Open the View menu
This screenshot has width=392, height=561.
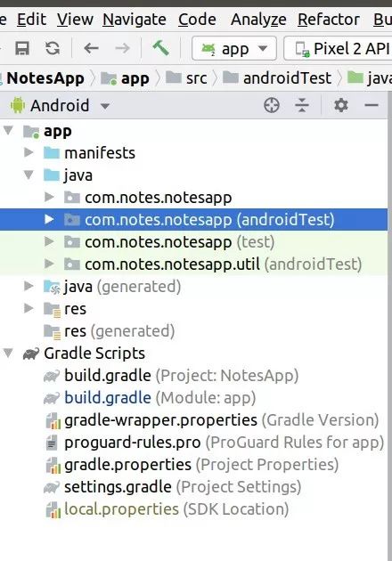[x=75, y=20]
